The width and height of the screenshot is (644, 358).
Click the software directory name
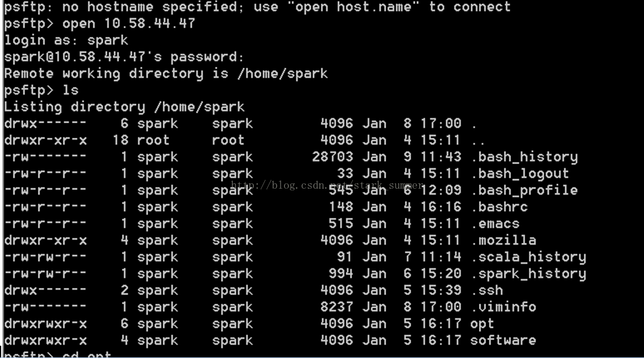point(503,340)
